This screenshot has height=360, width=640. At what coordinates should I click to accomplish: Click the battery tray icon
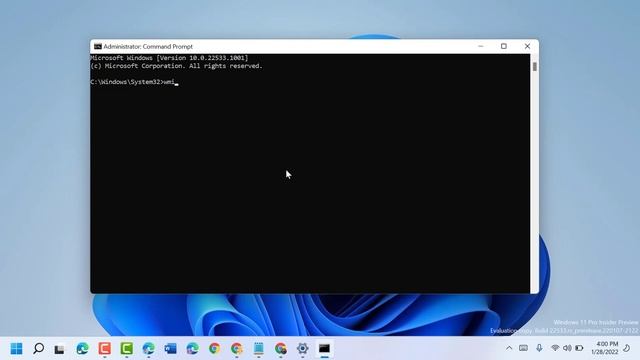click(579, 348)
